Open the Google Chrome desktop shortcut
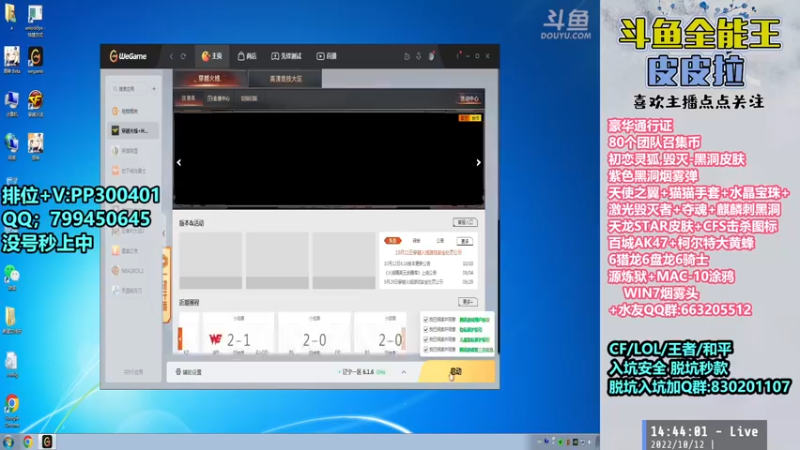 tap(12, 411)
